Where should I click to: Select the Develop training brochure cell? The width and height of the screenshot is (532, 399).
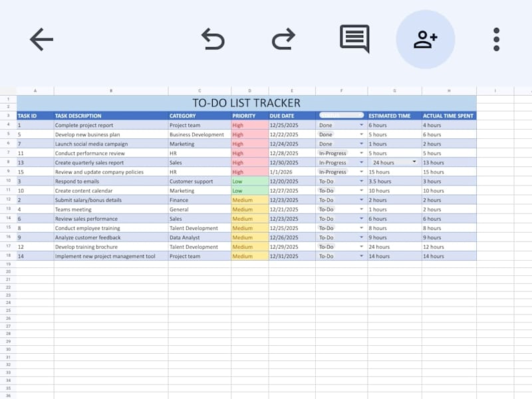111,247
